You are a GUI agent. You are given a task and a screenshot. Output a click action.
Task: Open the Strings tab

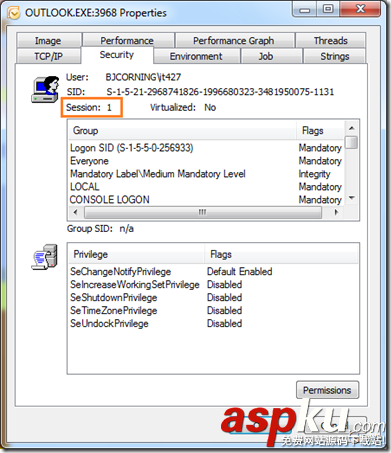click(x=335, y=56)
